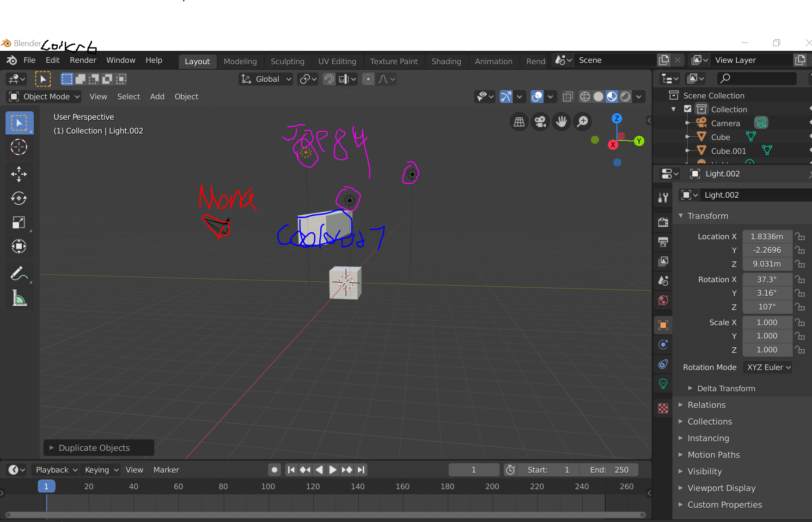The height and width of the screenshot is (522, 812).
Task: Switch to camera view icon
Action: (x=540, y=122)
